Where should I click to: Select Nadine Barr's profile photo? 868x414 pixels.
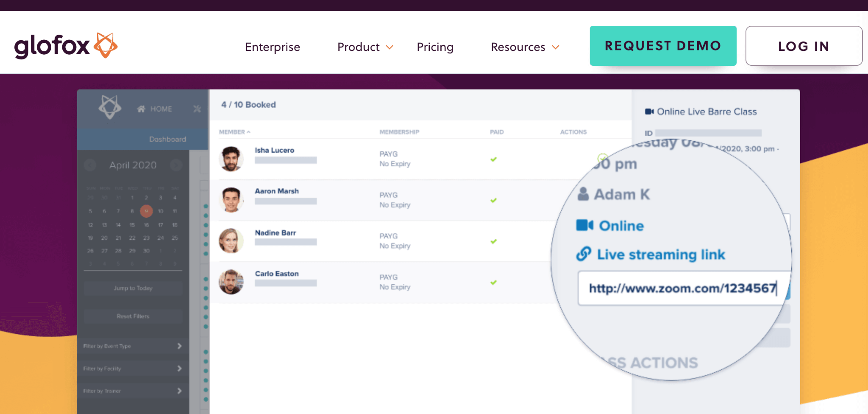coord(231,241)
